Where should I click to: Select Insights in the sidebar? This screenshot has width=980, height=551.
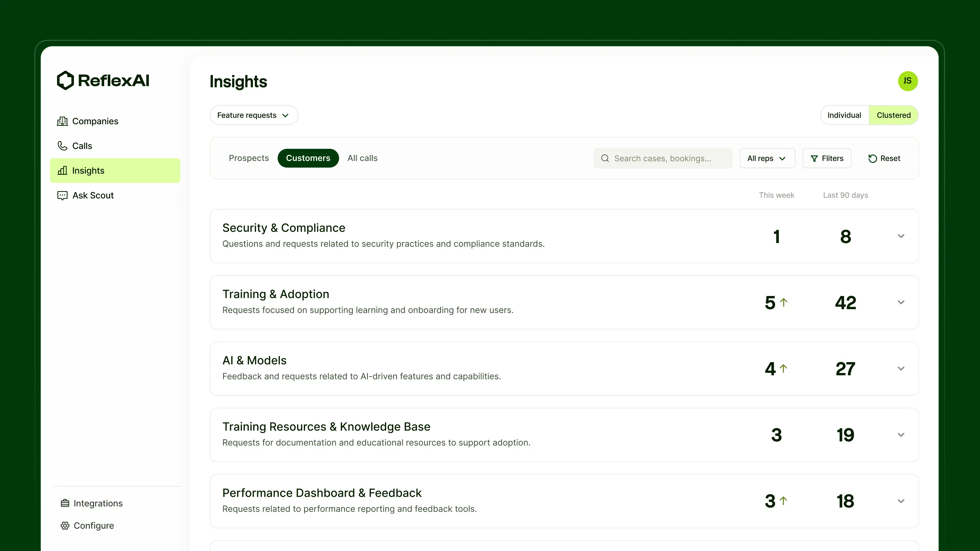(115, 171)
